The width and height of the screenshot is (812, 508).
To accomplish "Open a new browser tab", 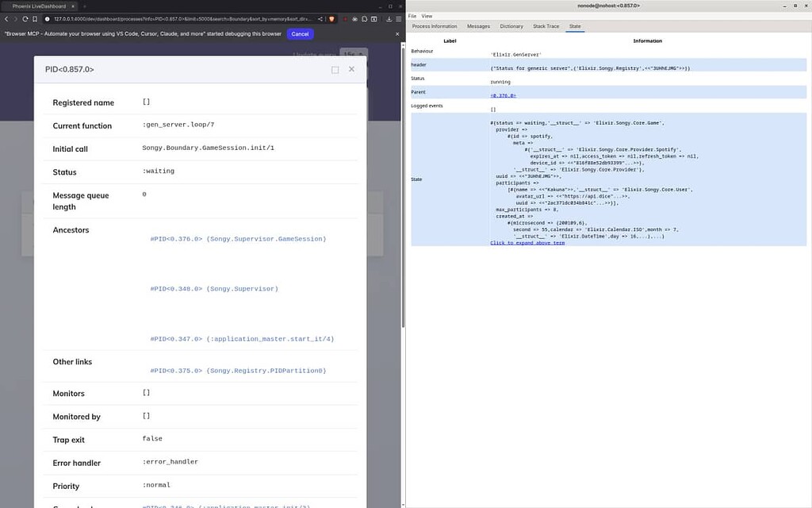I will pos(85,6).
